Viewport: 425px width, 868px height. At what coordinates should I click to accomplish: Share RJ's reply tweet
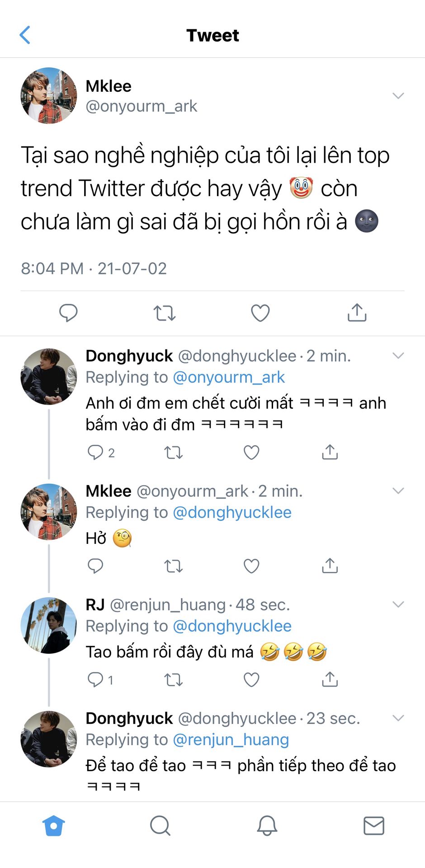tap(330, 679)
